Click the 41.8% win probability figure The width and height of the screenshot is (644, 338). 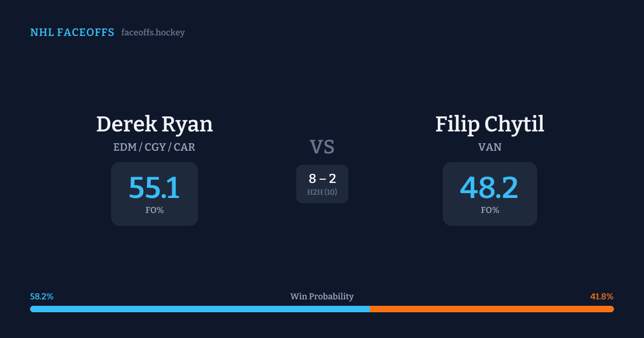[x=602, y=297]
